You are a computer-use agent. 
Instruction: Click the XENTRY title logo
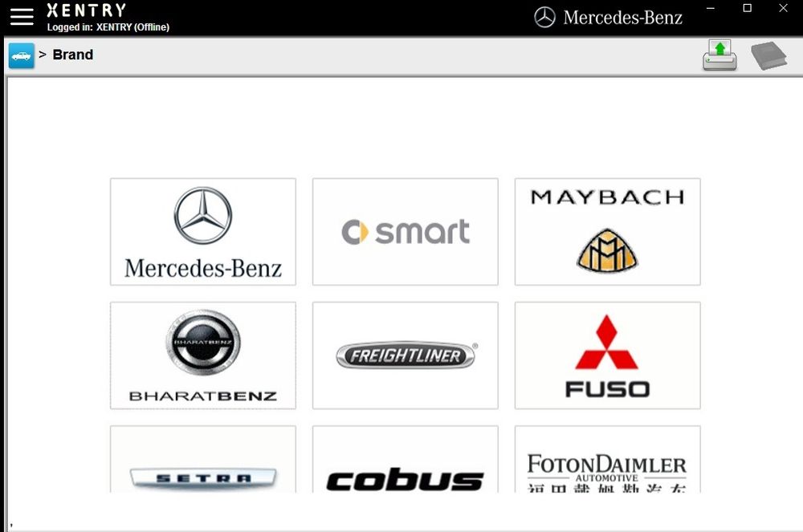tap(86, 10)
